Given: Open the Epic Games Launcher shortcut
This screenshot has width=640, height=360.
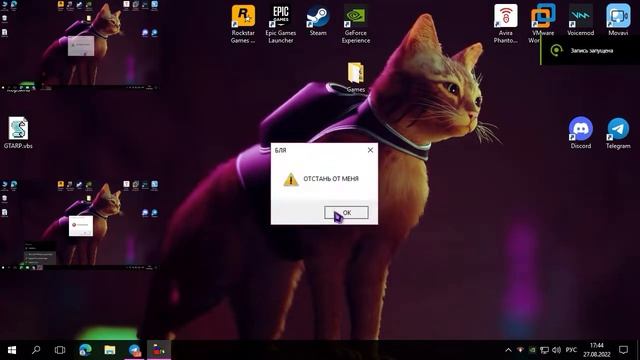Looking at the screenshot, I should (280, 24).
